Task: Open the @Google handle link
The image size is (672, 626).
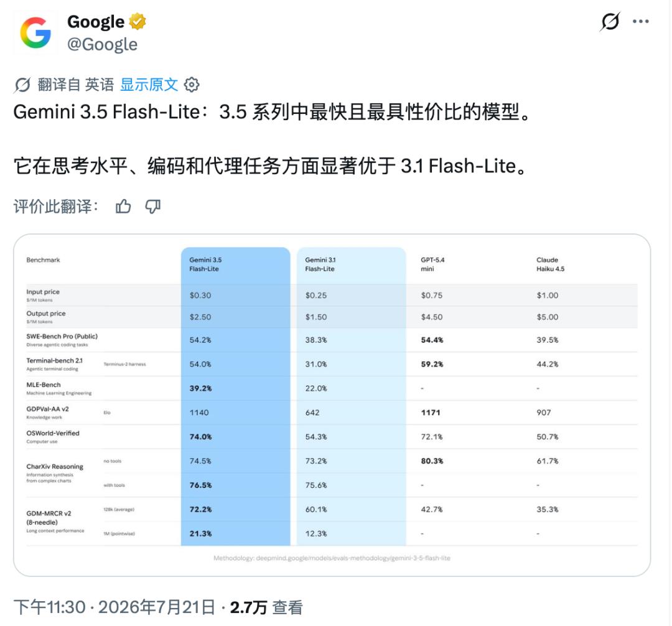Action: (103, 44)
